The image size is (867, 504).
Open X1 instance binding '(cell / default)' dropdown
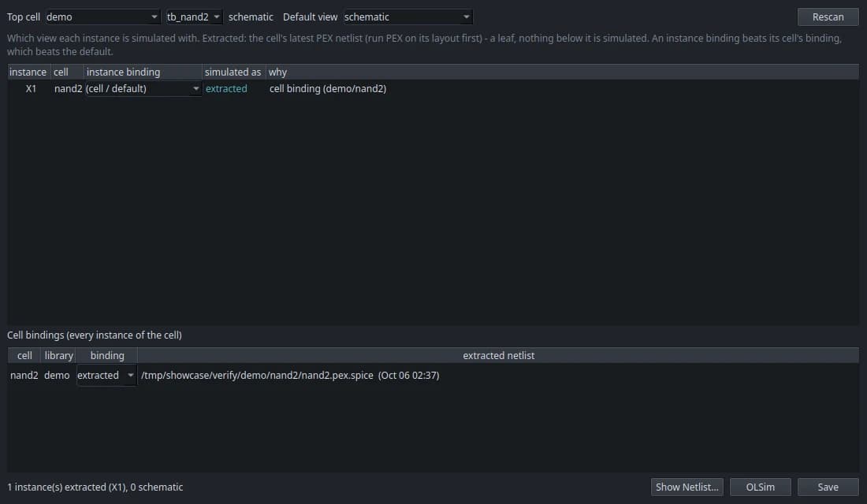143,88
